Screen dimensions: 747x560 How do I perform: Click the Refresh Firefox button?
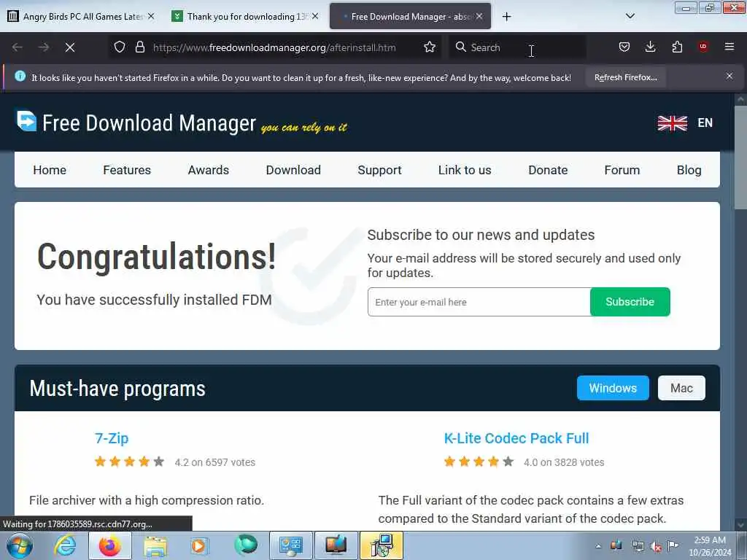coord(625,77)
